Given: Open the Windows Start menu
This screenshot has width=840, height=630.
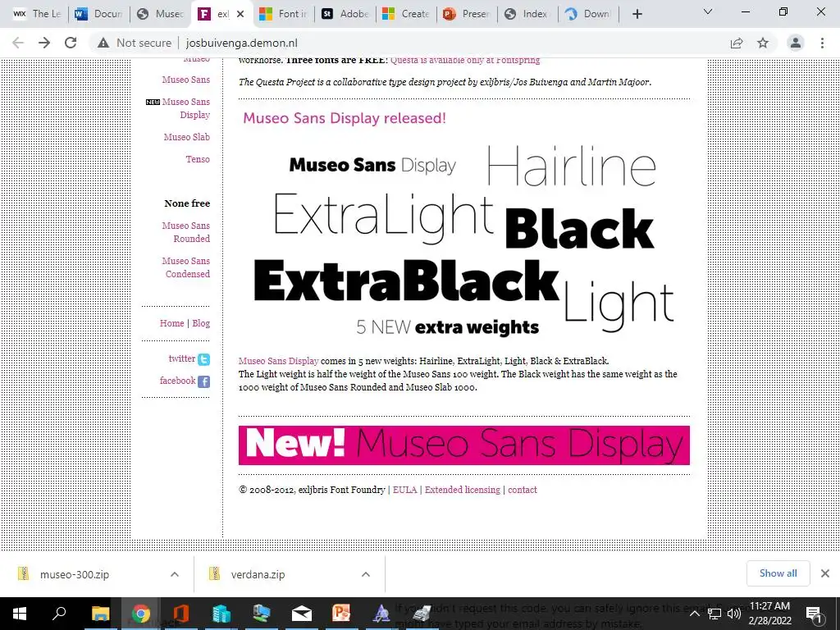Looking at the screenshot, I should click(20, 614).
